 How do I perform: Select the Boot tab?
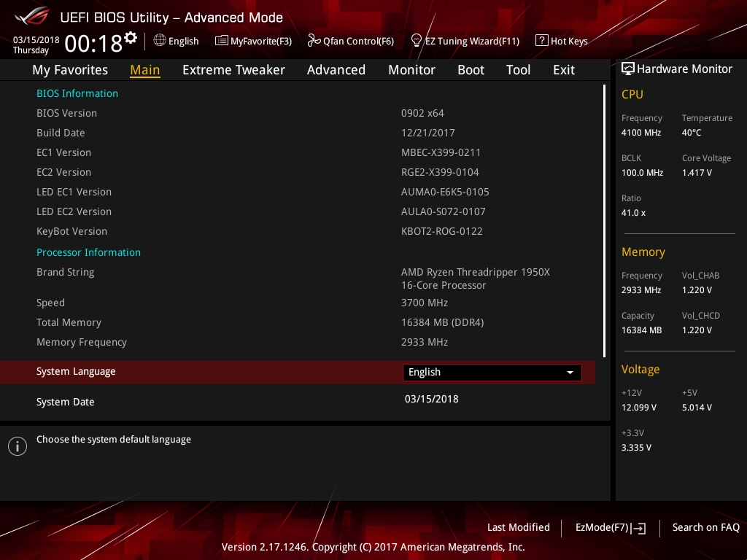(471, 70)
